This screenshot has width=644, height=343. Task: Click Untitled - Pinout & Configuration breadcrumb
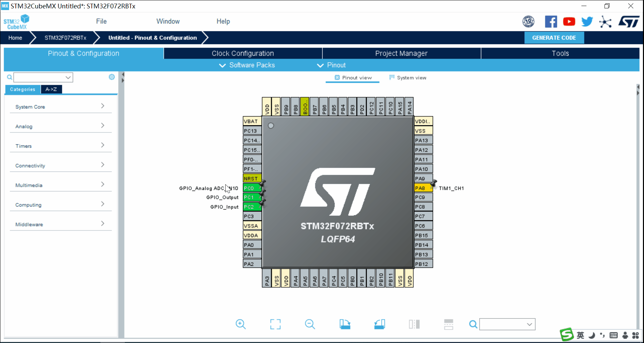point(152,38)
